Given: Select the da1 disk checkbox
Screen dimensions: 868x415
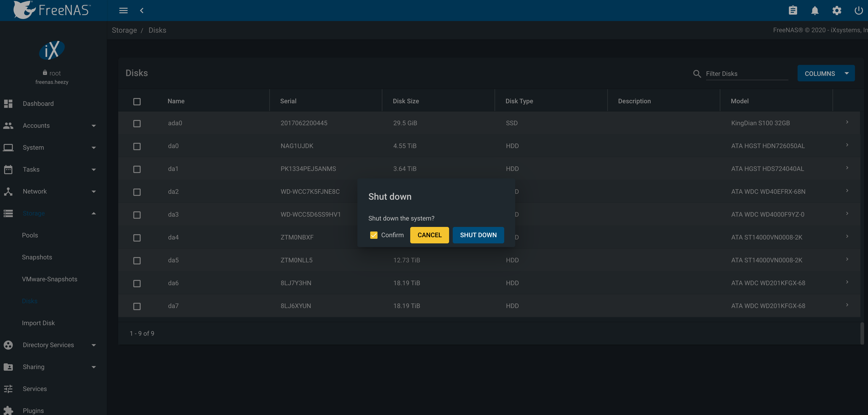Looking at the screenshot, I should coord(137,169).
